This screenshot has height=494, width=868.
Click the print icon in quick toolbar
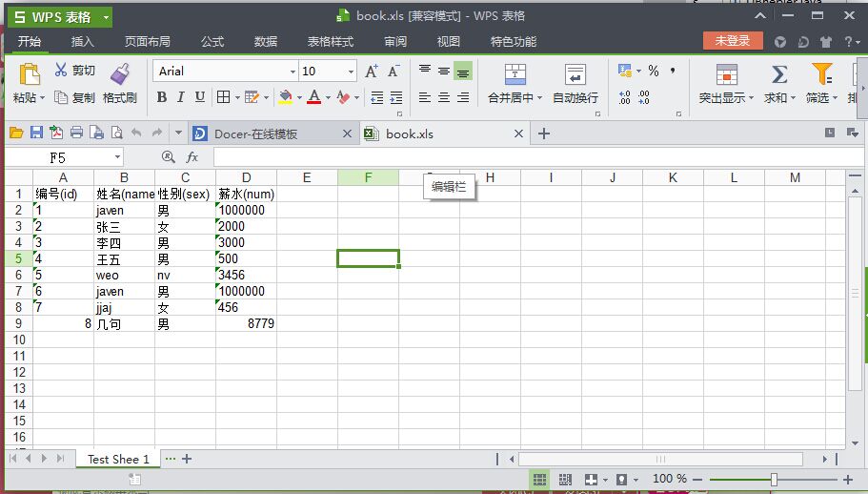[x=76, y=133]
